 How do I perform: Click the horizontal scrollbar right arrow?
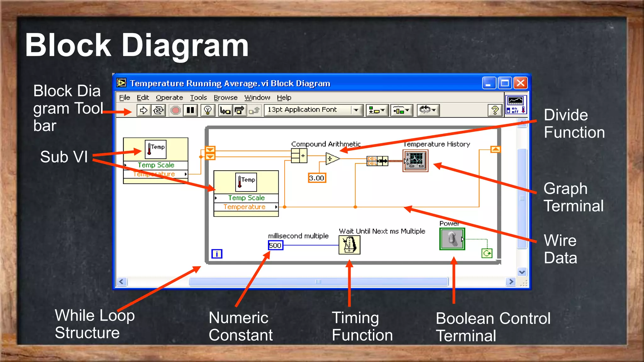point(511,282)
